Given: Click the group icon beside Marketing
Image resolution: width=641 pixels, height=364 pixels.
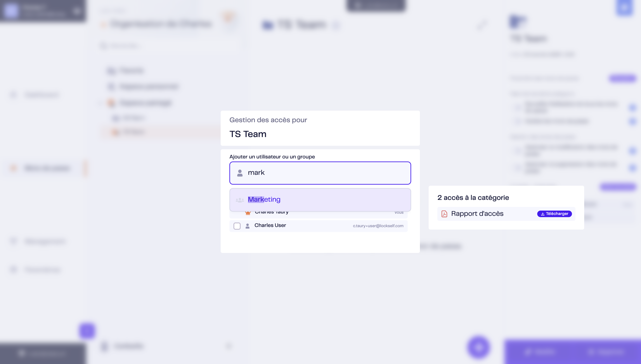Looking at the screenshot, I should (240, 200).
